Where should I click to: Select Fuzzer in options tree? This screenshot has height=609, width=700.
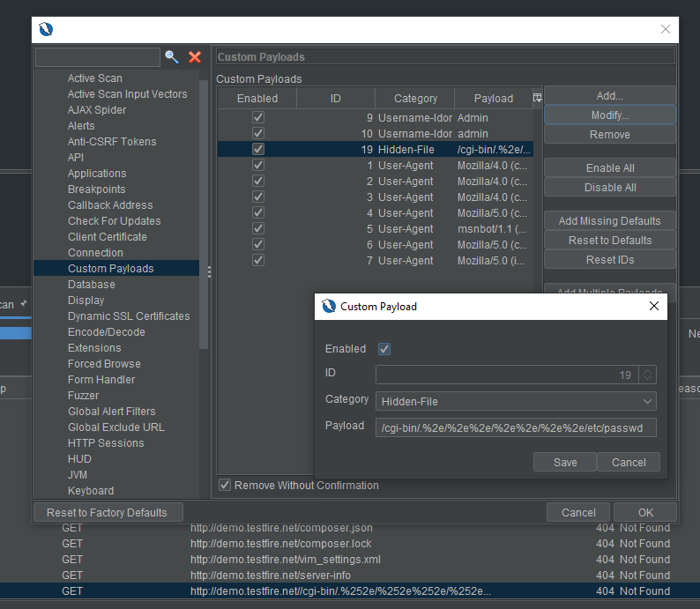(84, 396)
